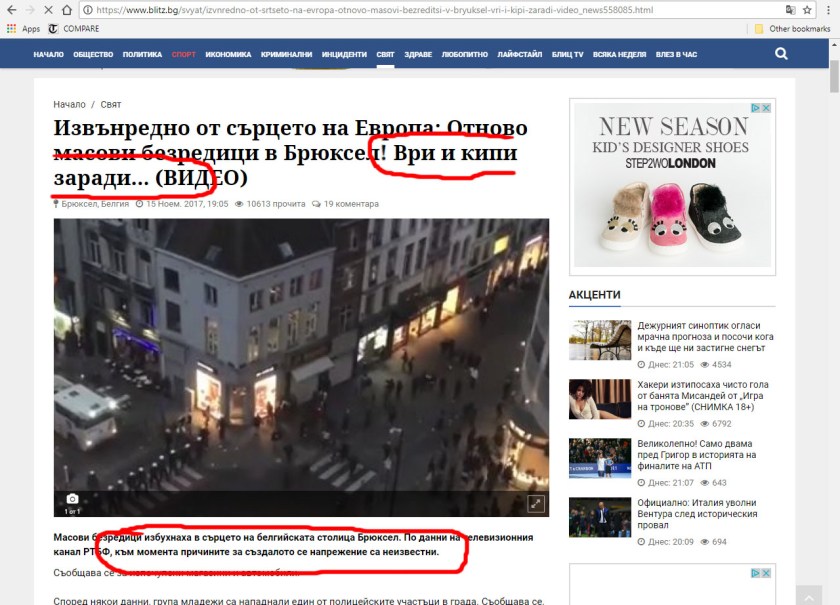Open the browser three-dot menu

[830, 10]
